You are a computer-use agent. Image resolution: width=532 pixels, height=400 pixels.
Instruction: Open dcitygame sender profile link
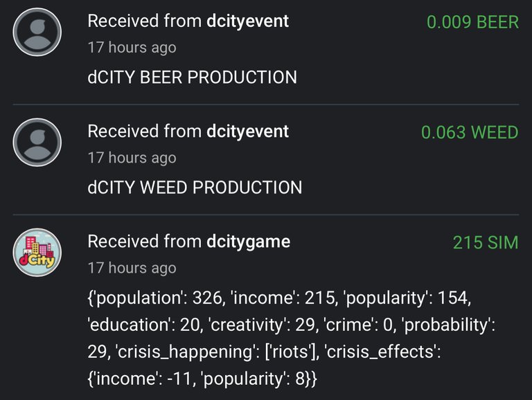click(249, 242)
